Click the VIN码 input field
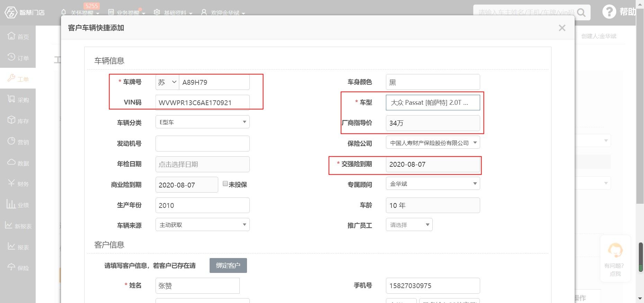 click(202, 103)
